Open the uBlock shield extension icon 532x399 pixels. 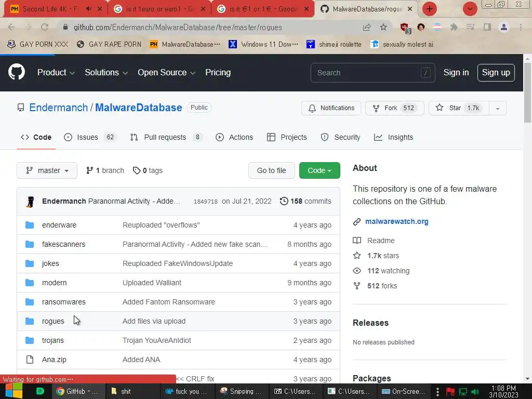point(405,28)
